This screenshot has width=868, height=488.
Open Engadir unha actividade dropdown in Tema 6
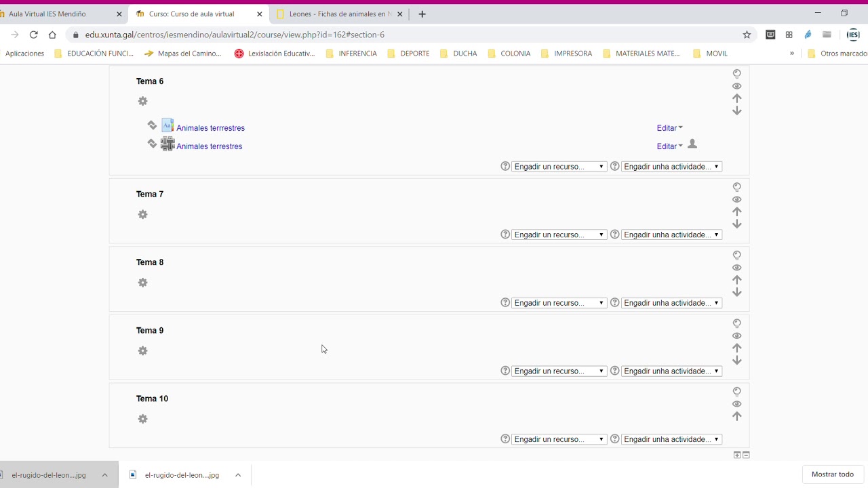(671, 167)
